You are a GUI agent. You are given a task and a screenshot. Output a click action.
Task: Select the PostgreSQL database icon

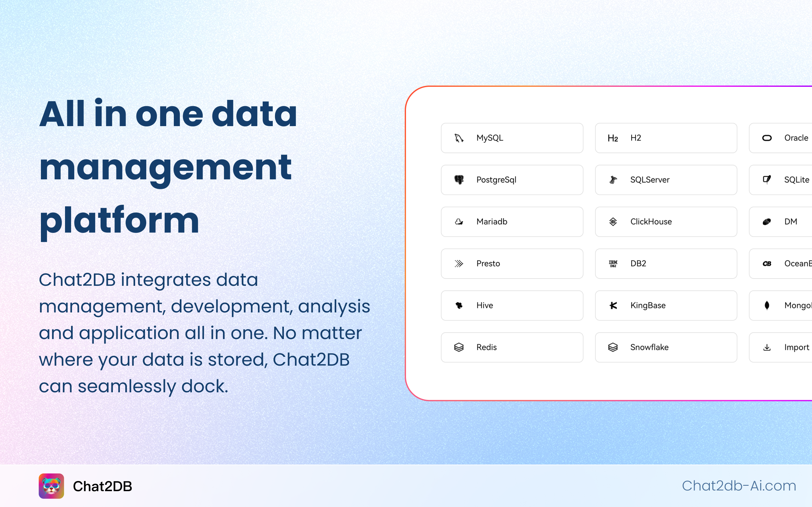click(459, 180)
